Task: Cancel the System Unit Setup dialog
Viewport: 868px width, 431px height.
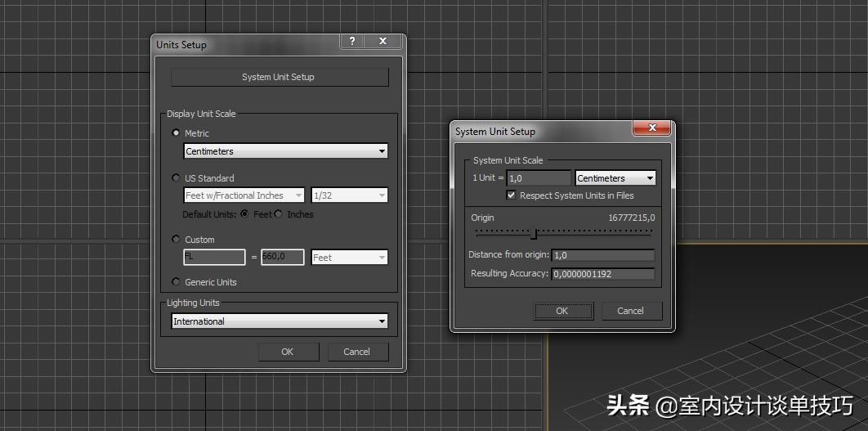Action: click(x=632, y=311)
